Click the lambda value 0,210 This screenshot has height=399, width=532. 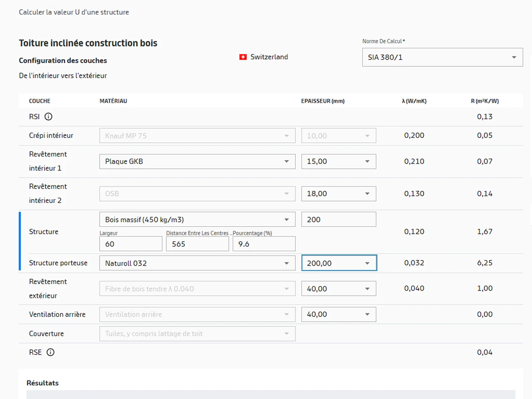(x=414, y=161)
